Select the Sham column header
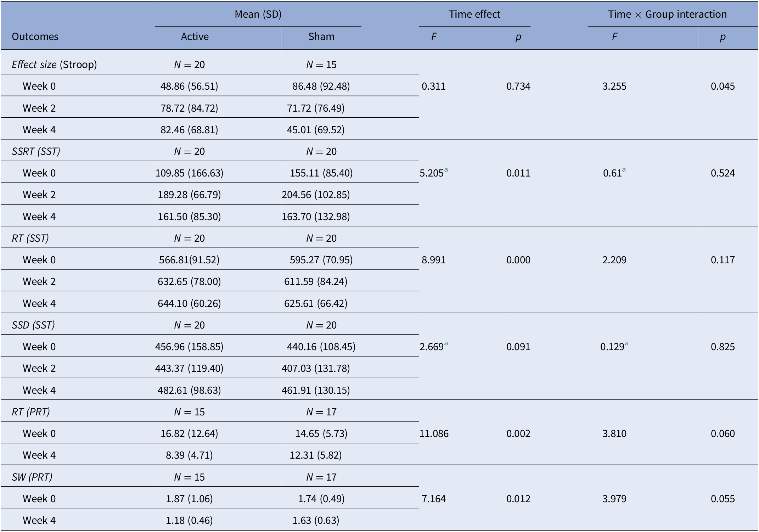 coord(321,37)
